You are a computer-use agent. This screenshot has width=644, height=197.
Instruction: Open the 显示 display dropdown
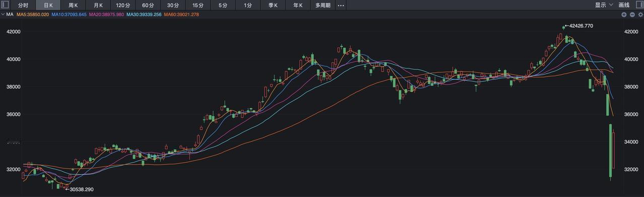604,5
